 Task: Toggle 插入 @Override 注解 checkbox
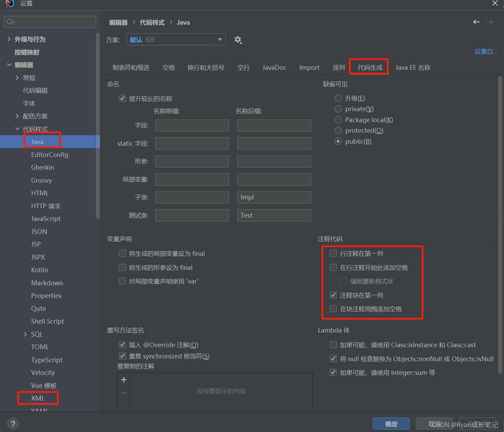pos(122,345)
